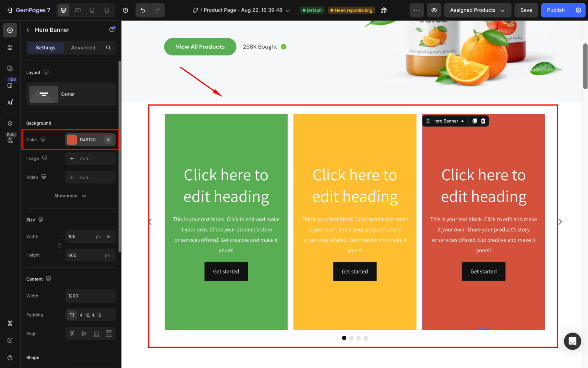Preview page with eye icon

[434, 10]
